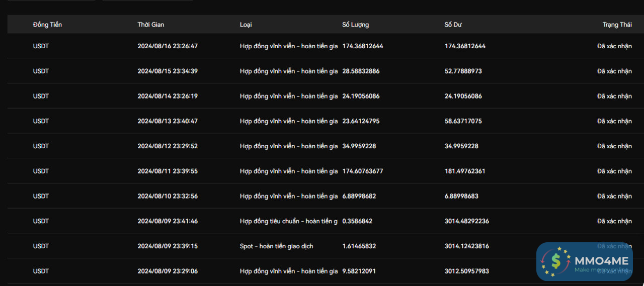Select the balance 52.77888973

point(463,71)
